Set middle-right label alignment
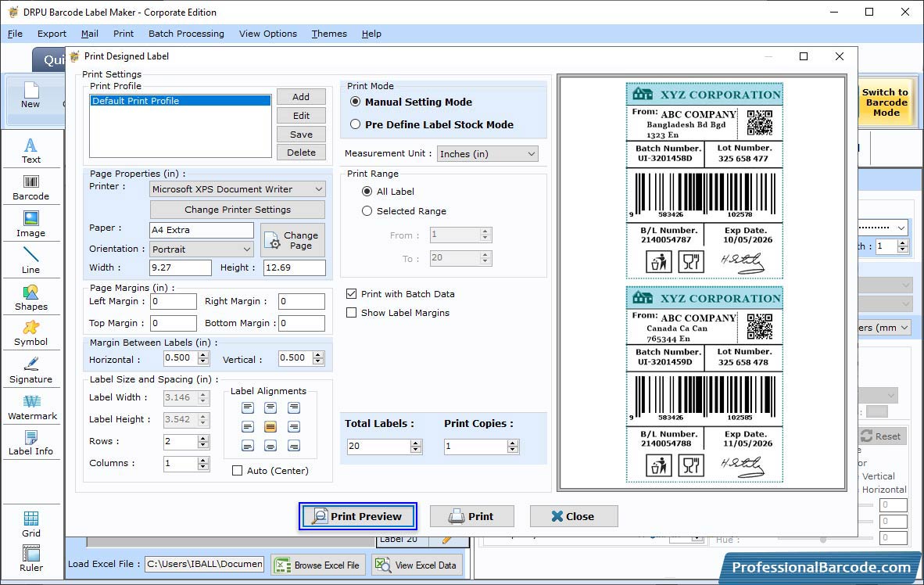The width and height of the screenshot is (924, 585). [293, 426]
